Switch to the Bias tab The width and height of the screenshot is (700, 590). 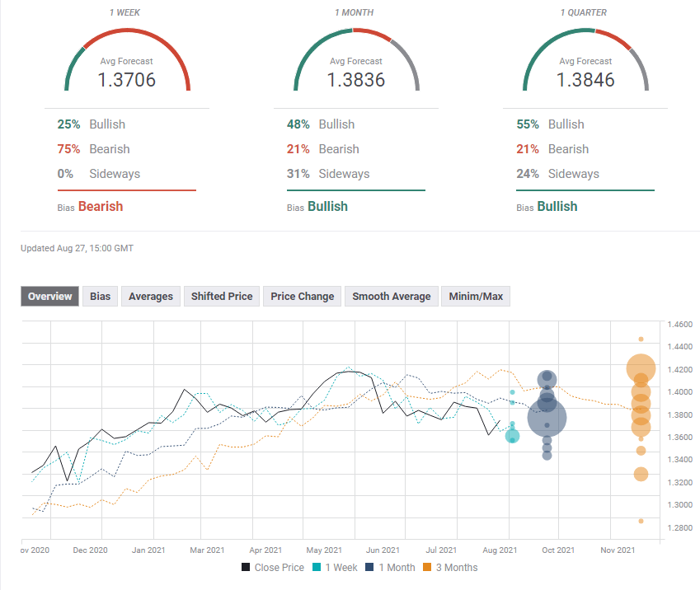tap(100, 297)
